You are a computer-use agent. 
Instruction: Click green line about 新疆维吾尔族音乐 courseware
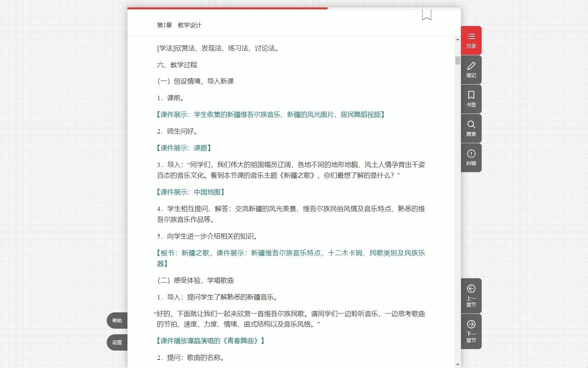pos(271,115)
